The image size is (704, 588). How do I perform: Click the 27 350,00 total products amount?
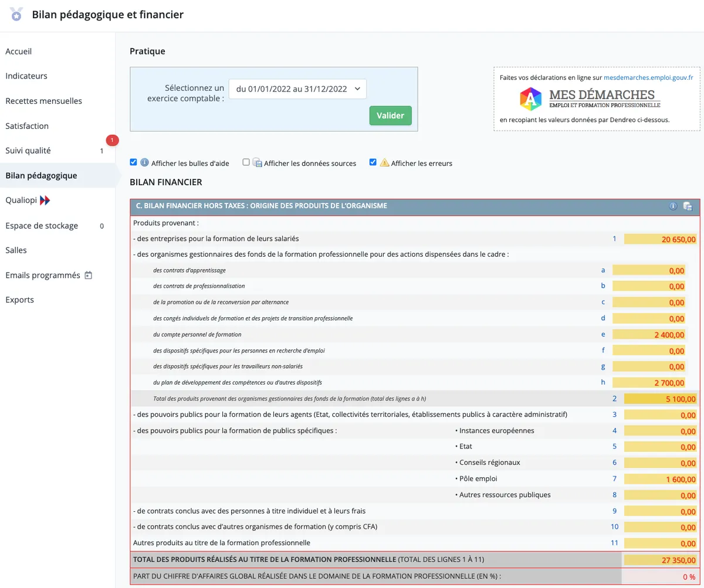661,560
